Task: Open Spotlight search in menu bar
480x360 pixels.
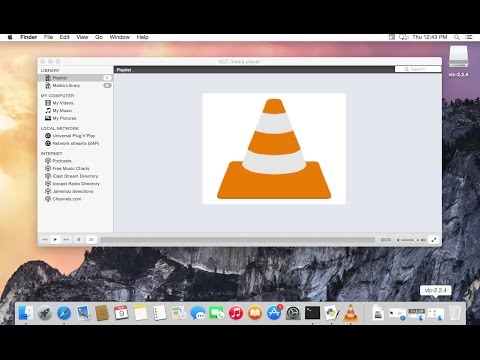Action: coord(457,37)
